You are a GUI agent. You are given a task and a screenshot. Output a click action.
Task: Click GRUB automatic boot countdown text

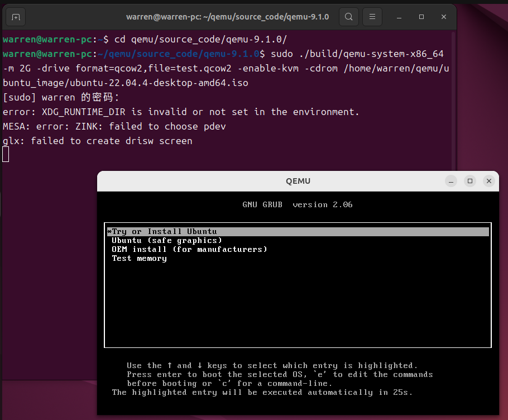pos(262,393)
